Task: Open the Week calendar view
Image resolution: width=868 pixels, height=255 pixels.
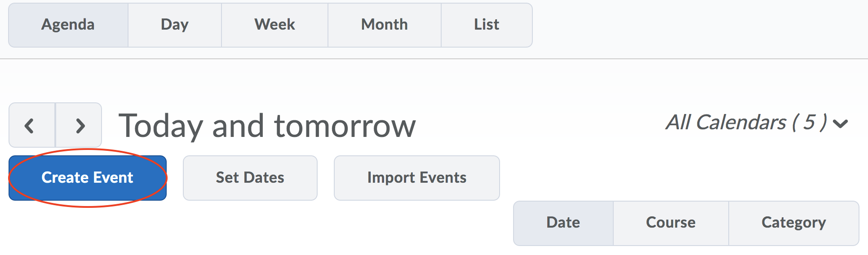Action: (x=275, y=25)
